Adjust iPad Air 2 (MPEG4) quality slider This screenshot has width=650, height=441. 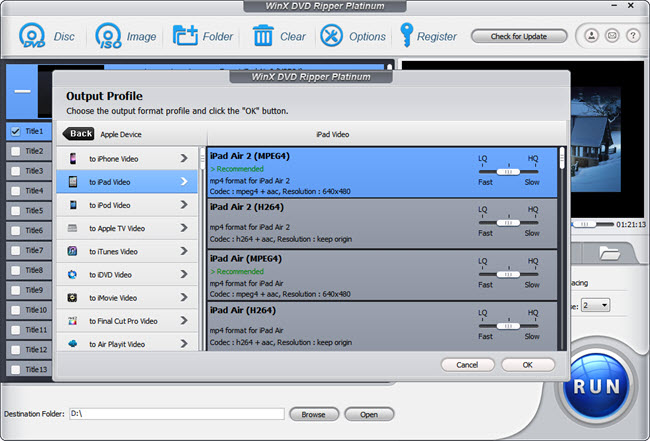coord(508,172)
